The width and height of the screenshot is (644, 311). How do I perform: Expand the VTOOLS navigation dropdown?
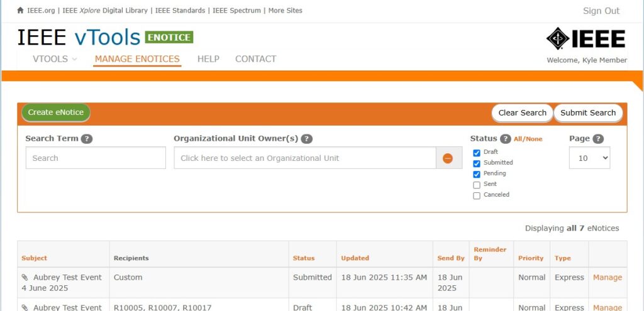(55, 58)
